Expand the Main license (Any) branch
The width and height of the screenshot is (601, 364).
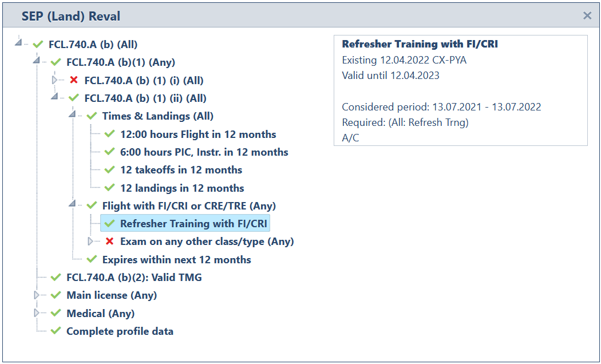click(x=37, y=295)
